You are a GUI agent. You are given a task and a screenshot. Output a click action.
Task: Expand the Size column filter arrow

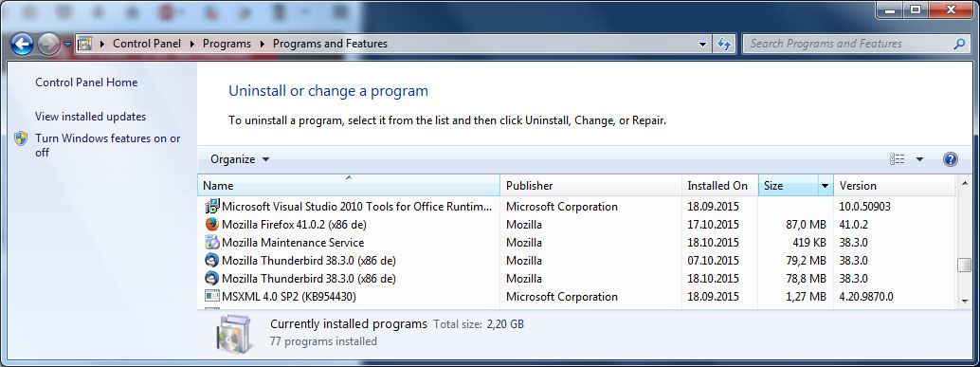tap(825, 186)
